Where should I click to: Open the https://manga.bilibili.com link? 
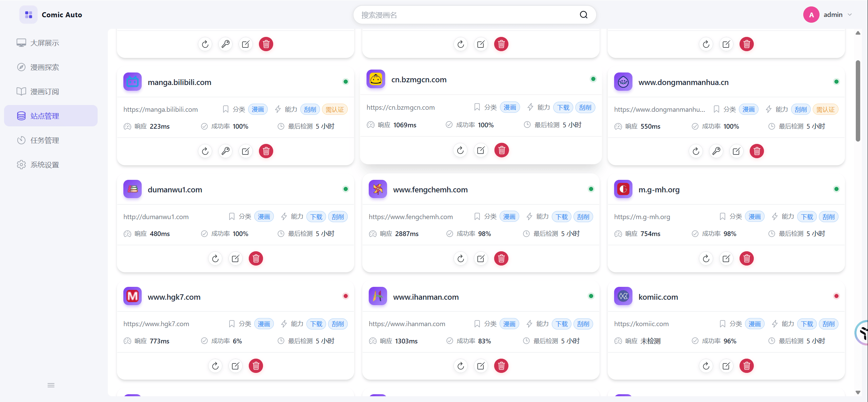click(160, 109)
